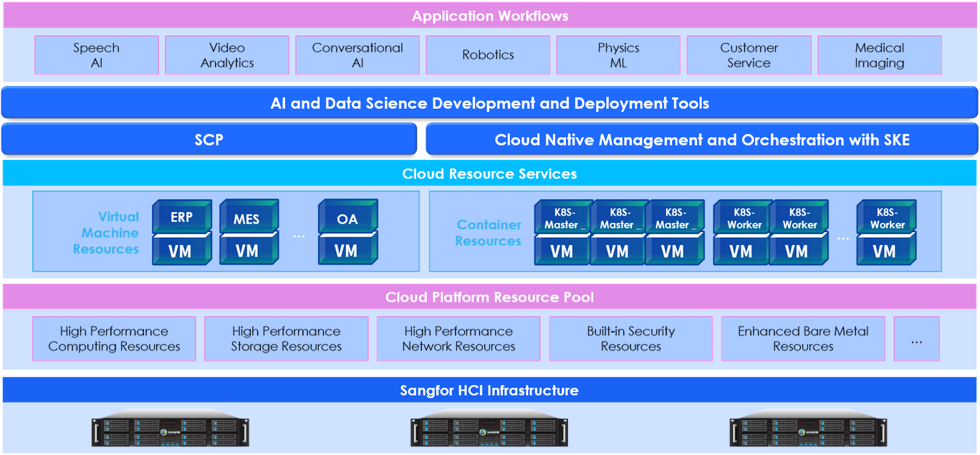Click the Container Resources label

point(489,233)
